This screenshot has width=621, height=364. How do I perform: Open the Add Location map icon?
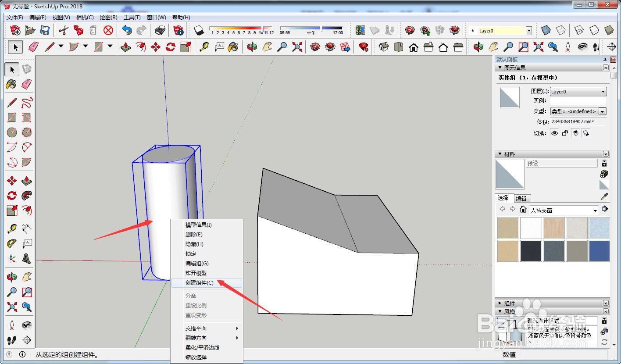360,30
